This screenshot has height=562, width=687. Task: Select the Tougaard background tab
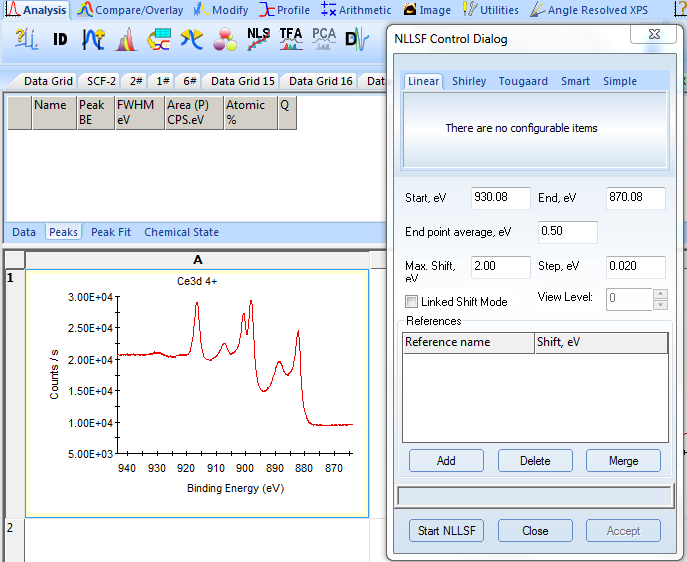point(523,81)
